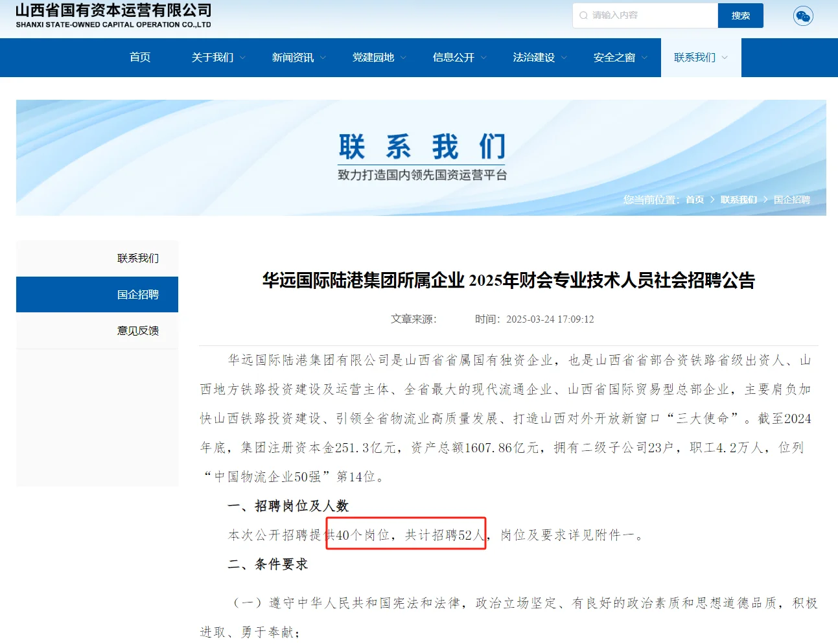Image resolution: width=838 pixels, height=644 pixels.
Task: Expand the chevron next to 信息公开
Action: (484, 58)
